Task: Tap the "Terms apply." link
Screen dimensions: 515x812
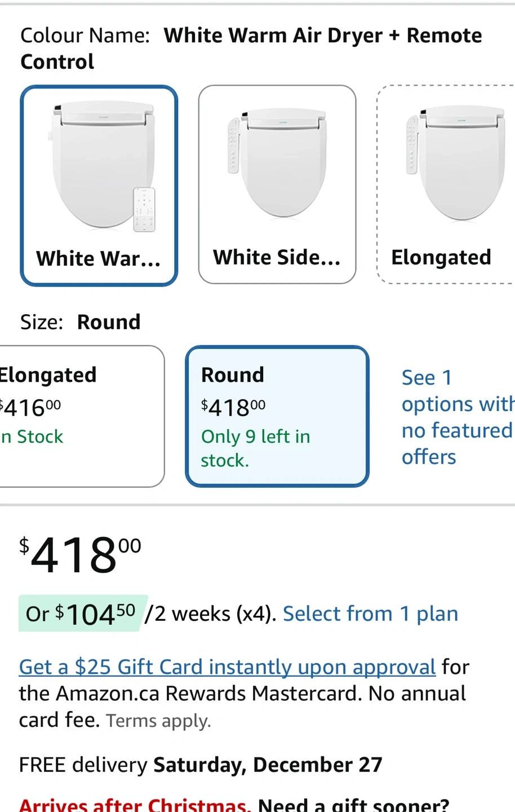Action: click(158, 721)
